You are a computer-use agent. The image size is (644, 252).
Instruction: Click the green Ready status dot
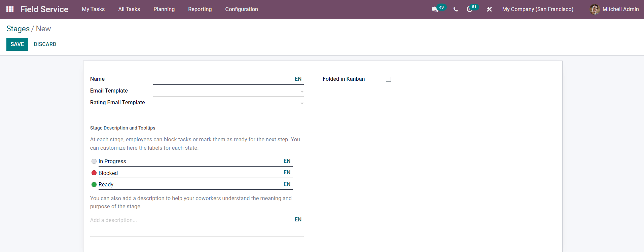click(x=94, y=185)
